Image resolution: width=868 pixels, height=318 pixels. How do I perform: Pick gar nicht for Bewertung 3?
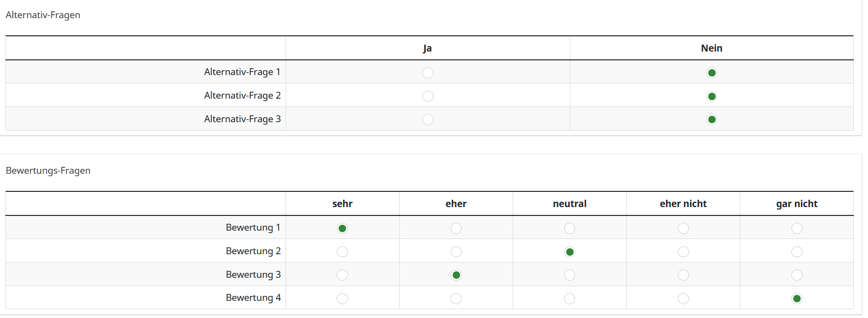point(797,275)
